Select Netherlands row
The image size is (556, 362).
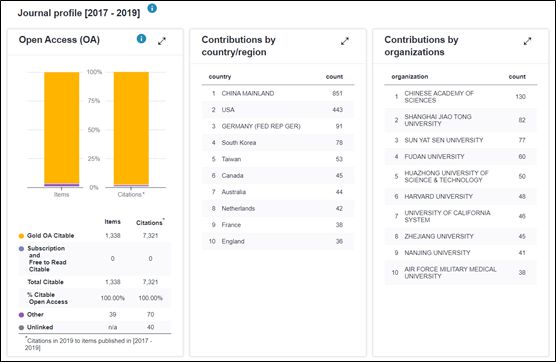click(278, 208)
